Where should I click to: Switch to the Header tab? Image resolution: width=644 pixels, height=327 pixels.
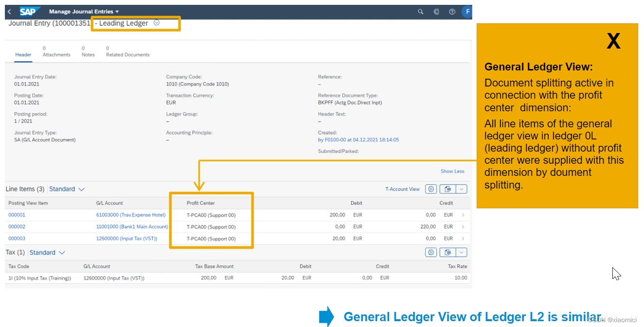[23, 54]
